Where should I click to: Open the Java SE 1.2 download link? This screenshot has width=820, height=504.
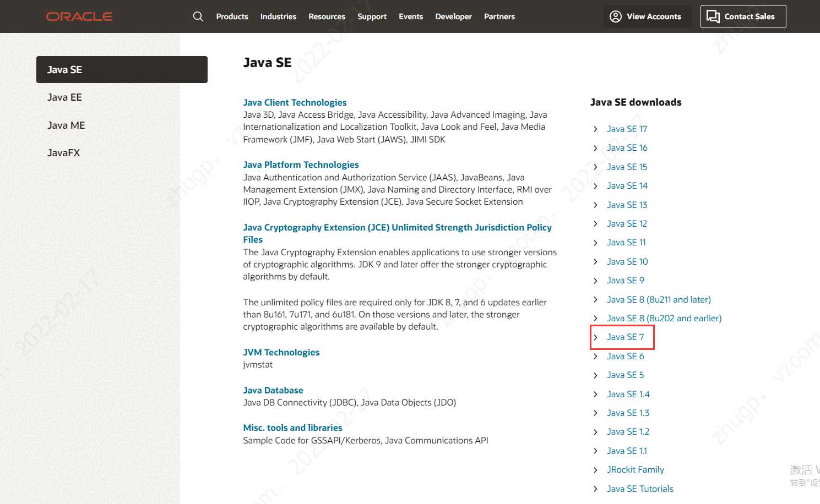628,431
